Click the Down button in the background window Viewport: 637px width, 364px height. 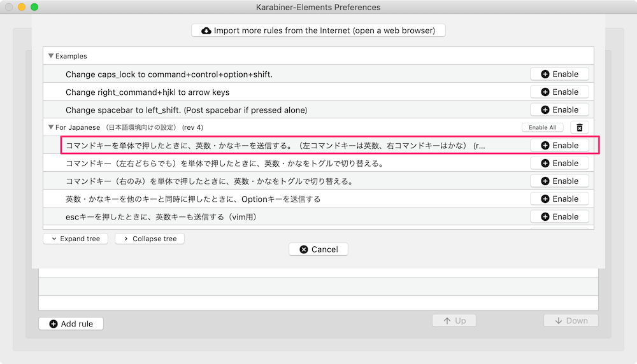pos(571,321)
